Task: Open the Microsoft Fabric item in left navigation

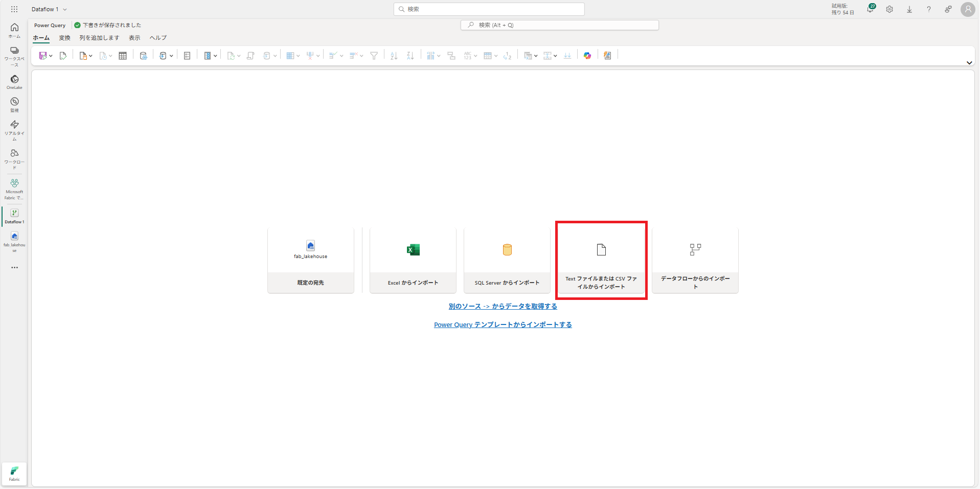Action: click(14, 189)
